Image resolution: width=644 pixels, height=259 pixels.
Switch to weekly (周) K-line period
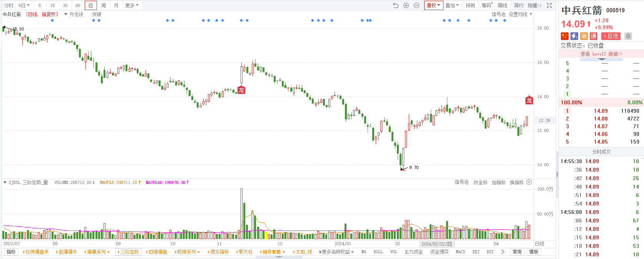point(104,5)
